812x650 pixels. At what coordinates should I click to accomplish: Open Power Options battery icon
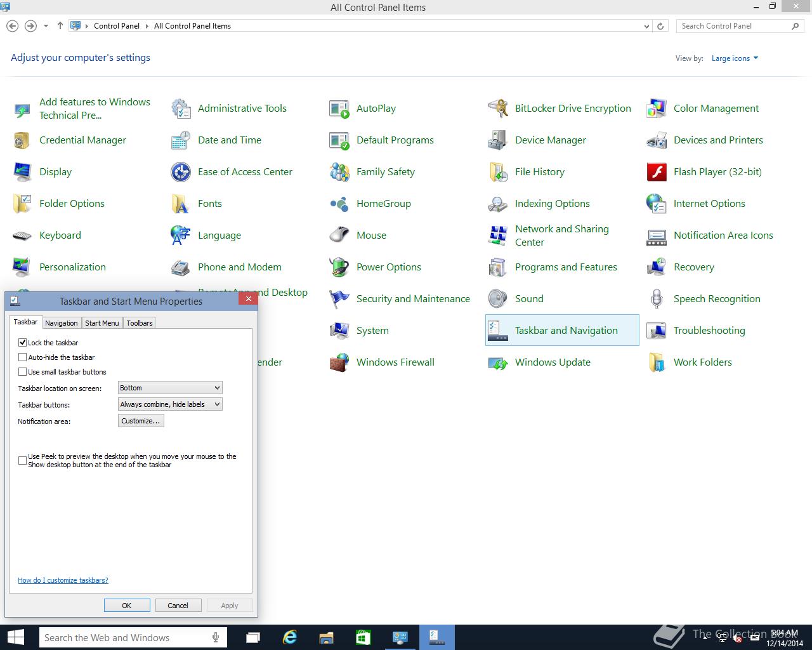pyautogui.click(x=339, y=267)
